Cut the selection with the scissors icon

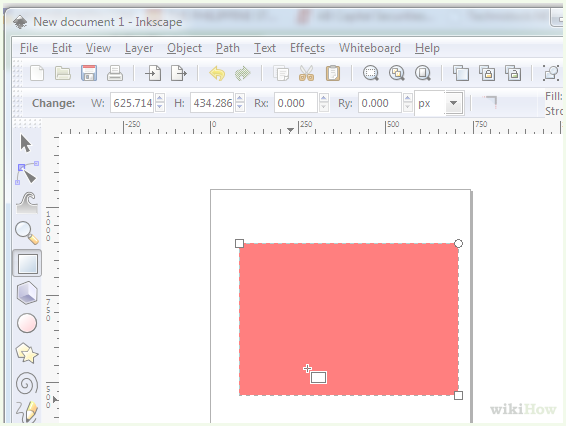coord(306,73)
